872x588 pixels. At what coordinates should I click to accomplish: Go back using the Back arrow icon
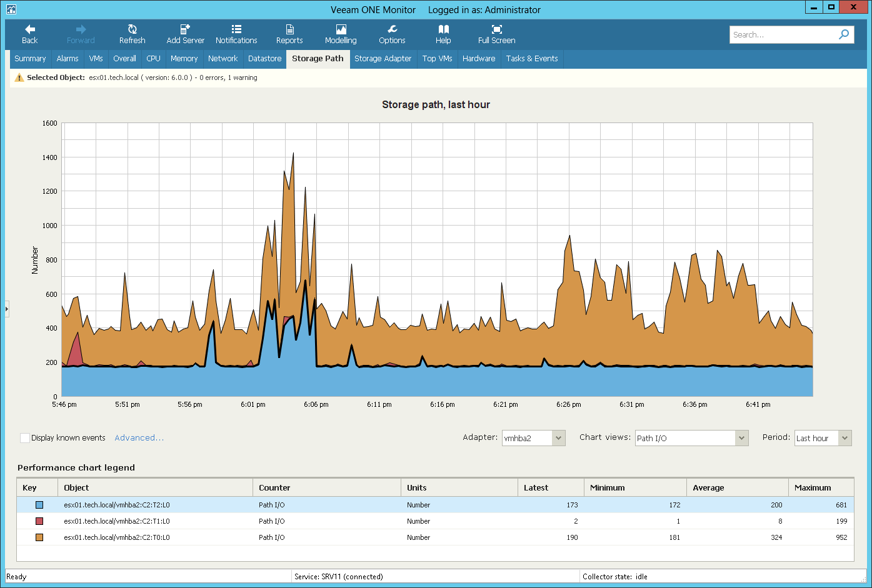[29, 29]
